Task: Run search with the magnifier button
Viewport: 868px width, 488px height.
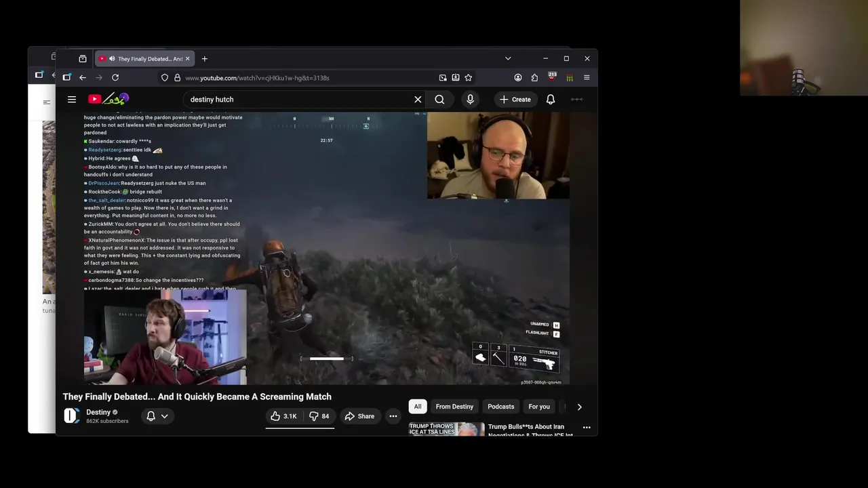Action: pyautogui.click(x=439, y=99)
